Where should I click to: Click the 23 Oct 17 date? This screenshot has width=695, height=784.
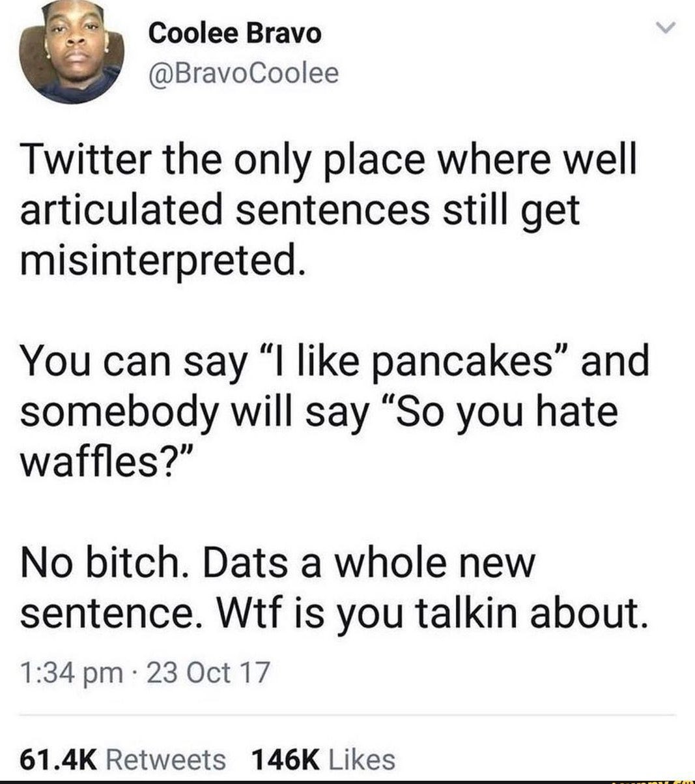(208, 673)
